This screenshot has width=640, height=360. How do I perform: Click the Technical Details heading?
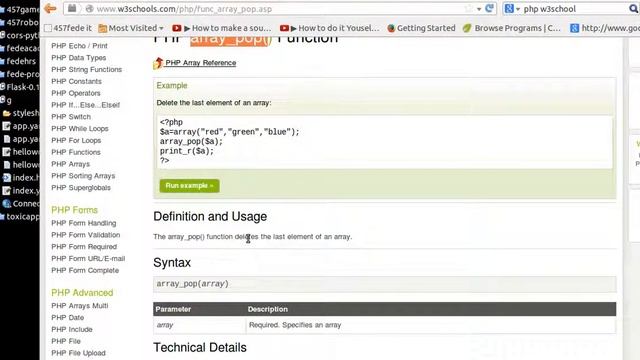click(x=200, y=347)
